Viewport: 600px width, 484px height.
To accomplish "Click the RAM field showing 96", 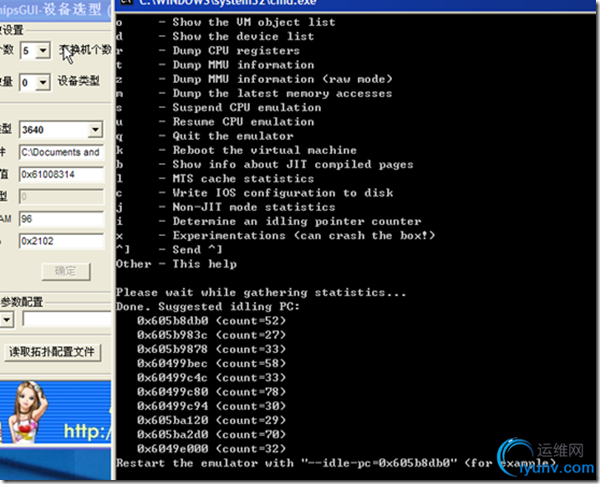I will [x=61, y=219].
